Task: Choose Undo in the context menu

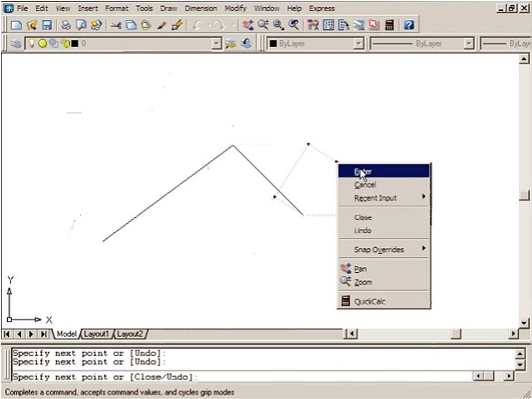Action: point(384,231)
